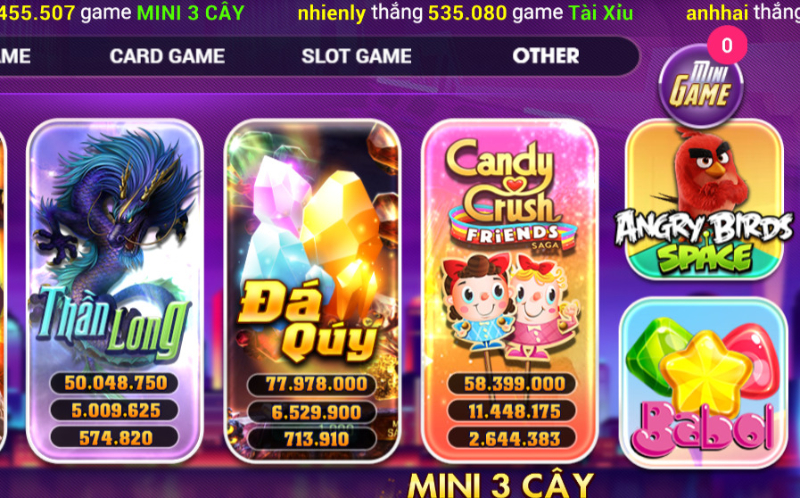Select Đá Quý jackpot 6.529.900
This screenshot has height=498, width=800.
click(x=312, y=412)
